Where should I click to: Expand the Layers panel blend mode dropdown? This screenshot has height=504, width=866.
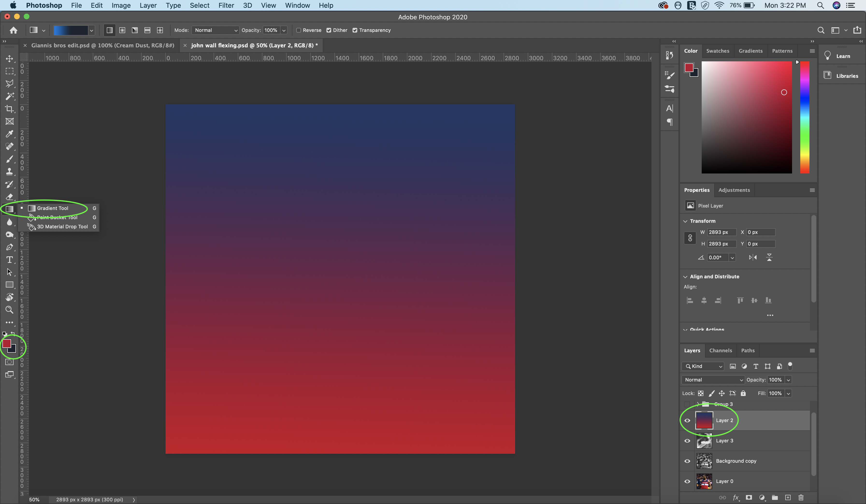point(712,379)
